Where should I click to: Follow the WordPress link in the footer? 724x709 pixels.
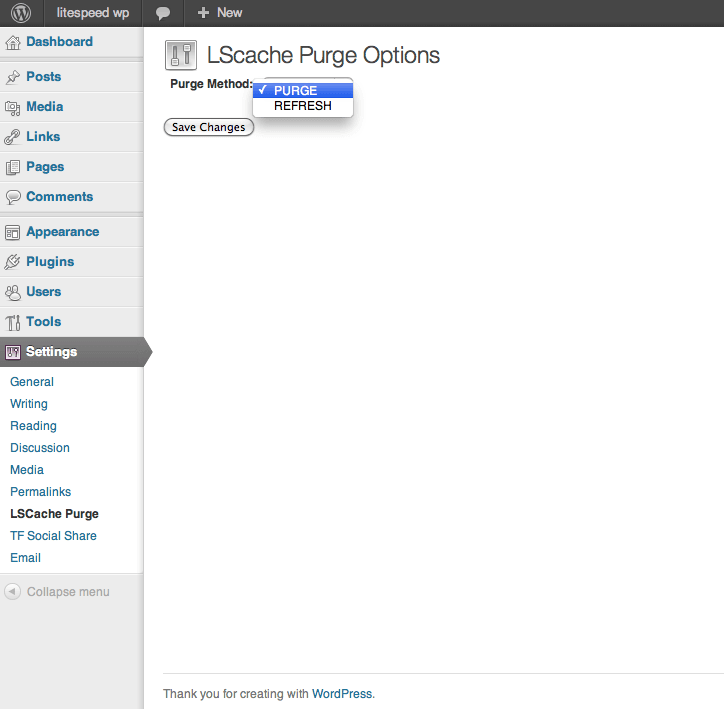[342, 694]
